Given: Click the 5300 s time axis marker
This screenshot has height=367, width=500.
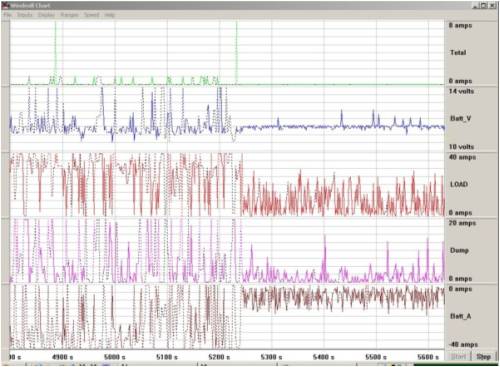Looking at the screenshot, I should coord(271,357).
